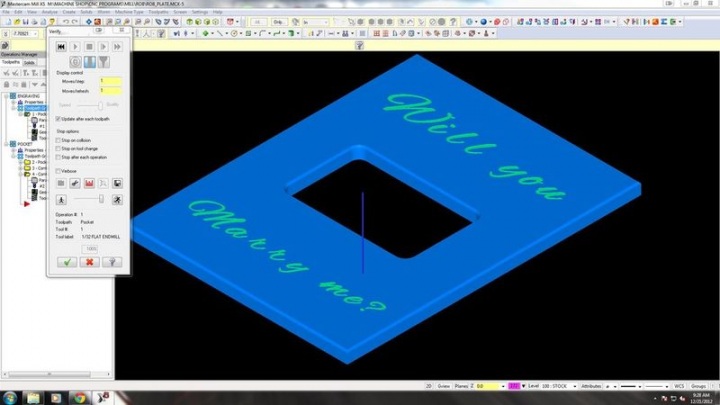This screenshot has width=720, height=405.
Task: Restart the verify simulation with the rewind button
Action: 62,46
